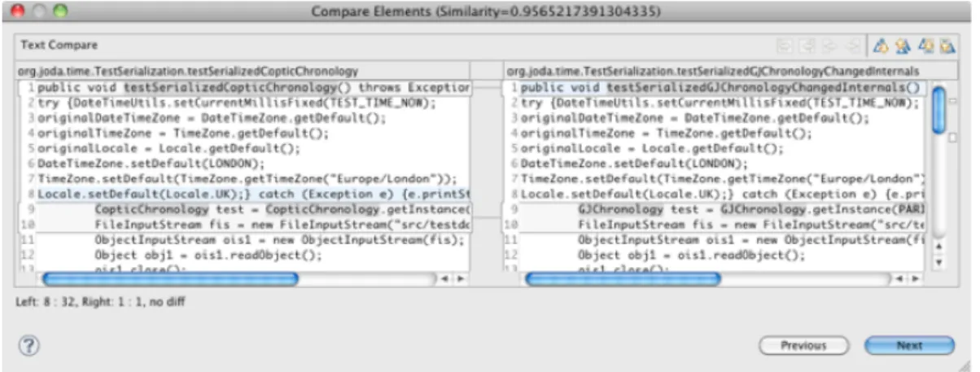The image size is (980, 372).
Task: Click right line 3 originalDateTimeZone assignment
Action: click(695, 118)
